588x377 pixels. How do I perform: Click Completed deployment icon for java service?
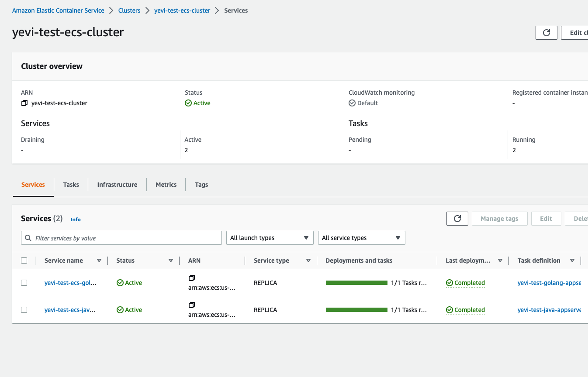coord(450,310)
